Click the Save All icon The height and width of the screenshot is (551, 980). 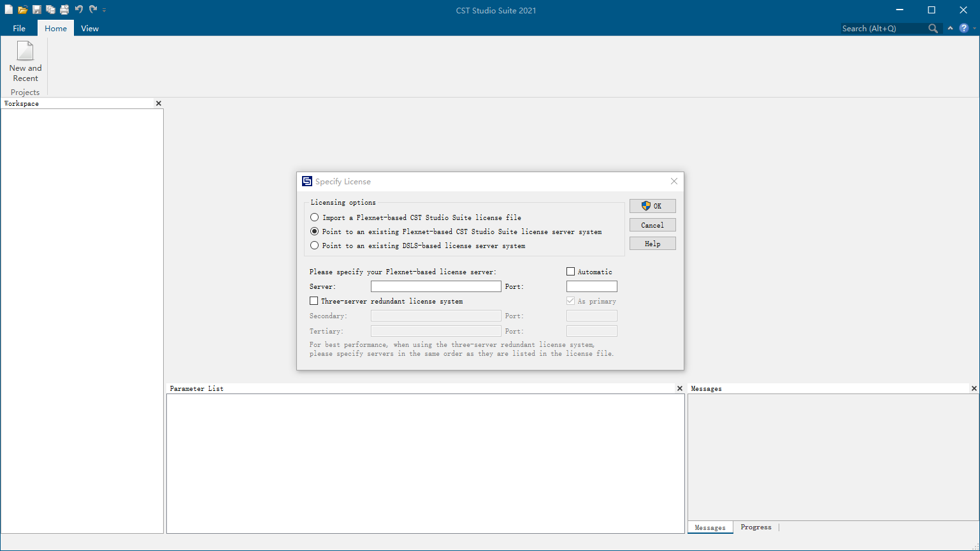[x=50, y=10]
